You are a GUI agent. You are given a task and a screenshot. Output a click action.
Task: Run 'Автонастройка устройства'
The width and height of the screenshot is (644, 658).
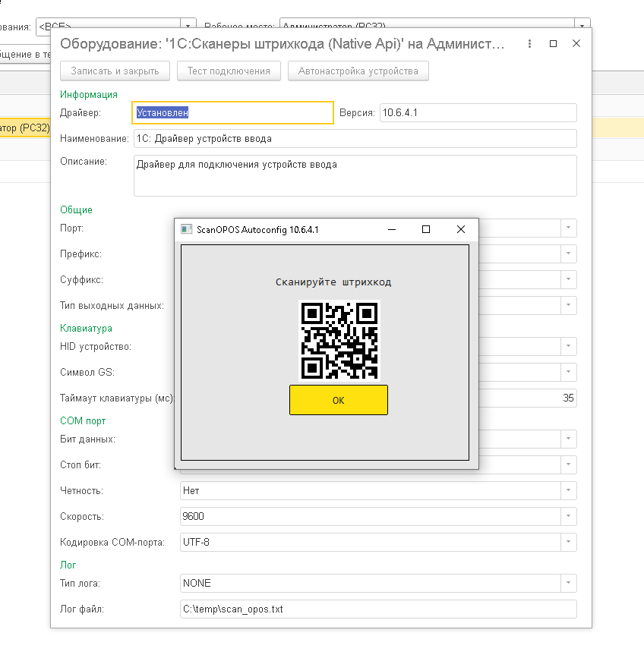click(358, 71)
